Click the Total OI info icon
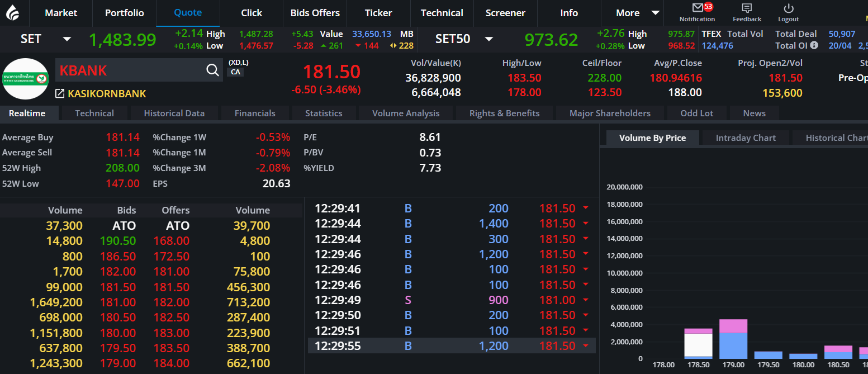 click(x=814, y=45)
